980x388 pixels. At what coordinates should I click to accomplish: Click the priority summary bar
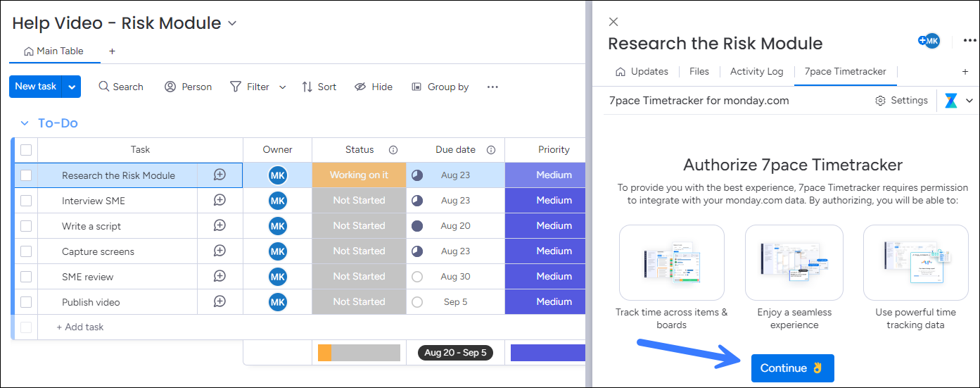548,353
